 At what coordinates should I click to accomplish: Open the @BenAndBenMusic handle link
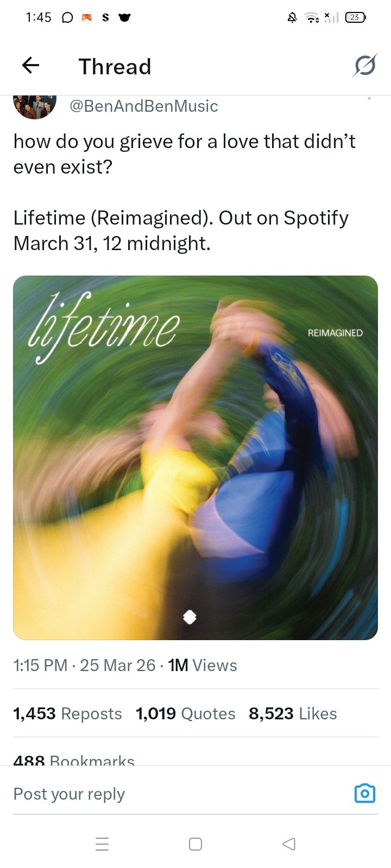pyautogui.click(x=144, y=106)
